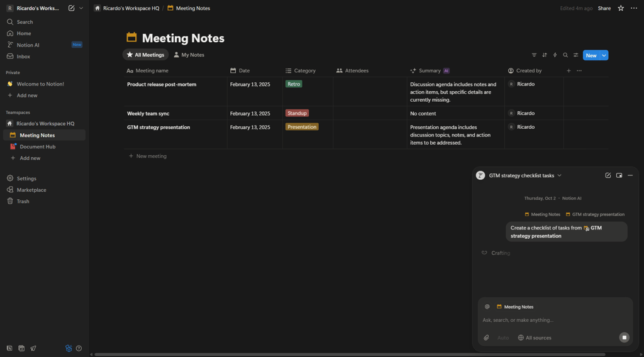Click the Presentation category tag

coord(302,127)
